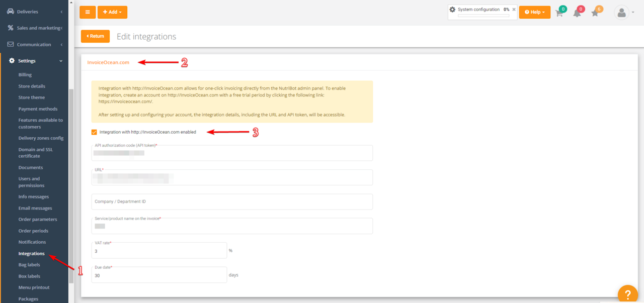This screenshot has height=303, width=644.
Task: Expand the Communication sidebar section
Action: coord(61,45)
